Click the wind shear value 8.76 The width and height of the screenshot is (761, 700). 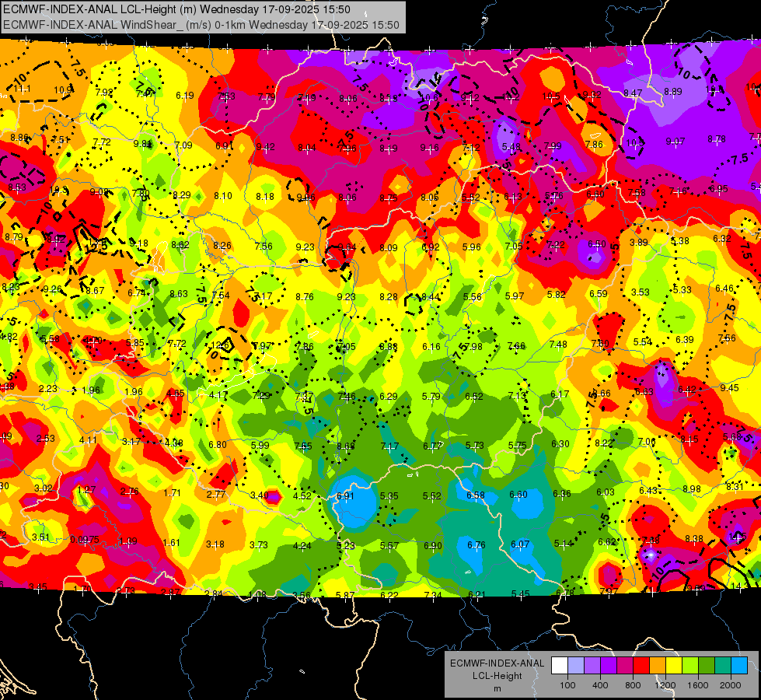(304, 296)
